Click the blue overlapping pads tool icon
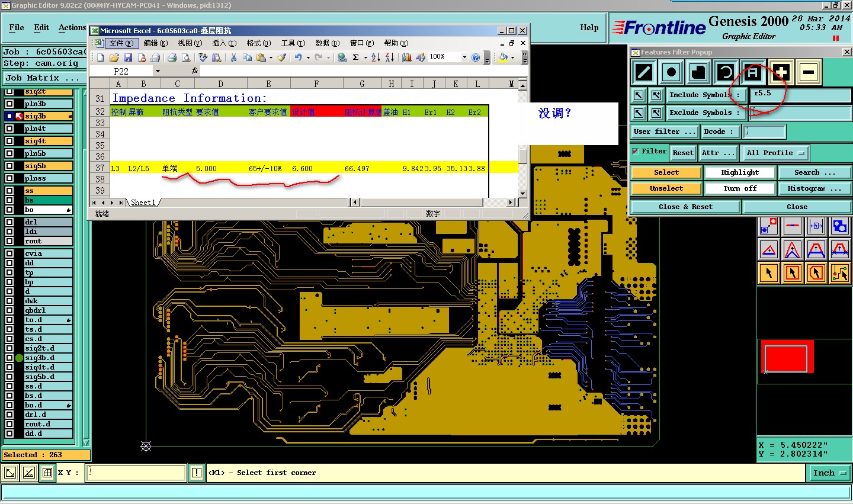Image resolution: width=853 pixels, height=504 pixels. point(840,226)
